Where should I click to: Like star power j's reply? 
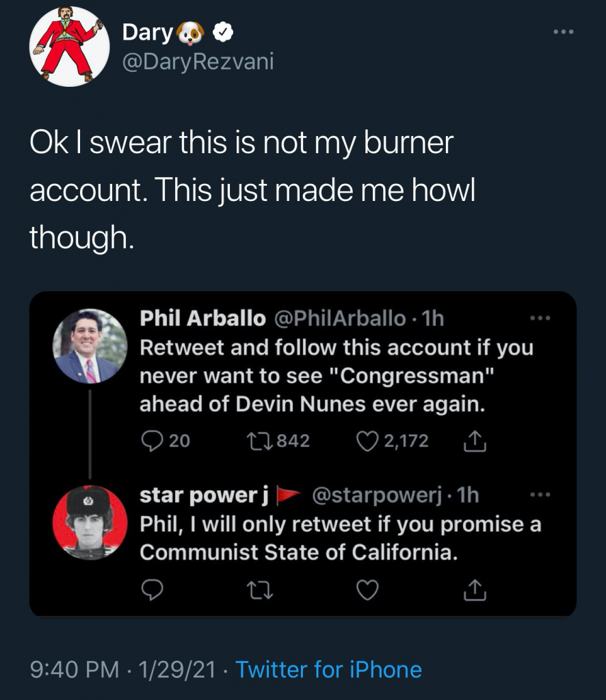[x=368, y=591]
